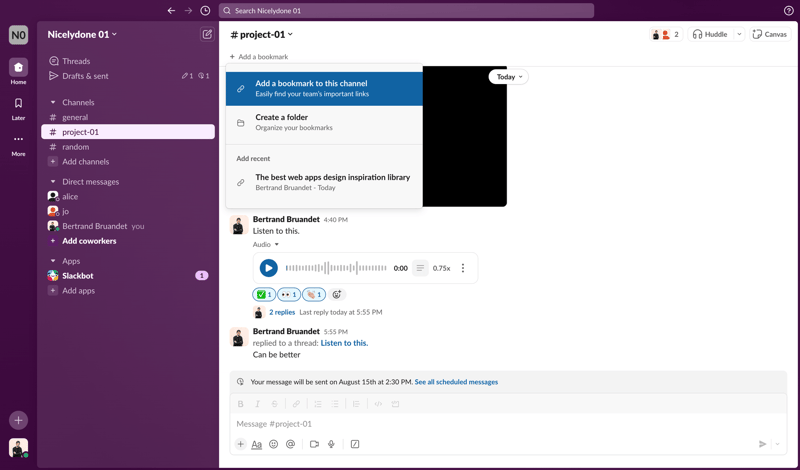Insert a link in composer toolbar
This screenshot has height=470, width=800.
click(296, 404)
